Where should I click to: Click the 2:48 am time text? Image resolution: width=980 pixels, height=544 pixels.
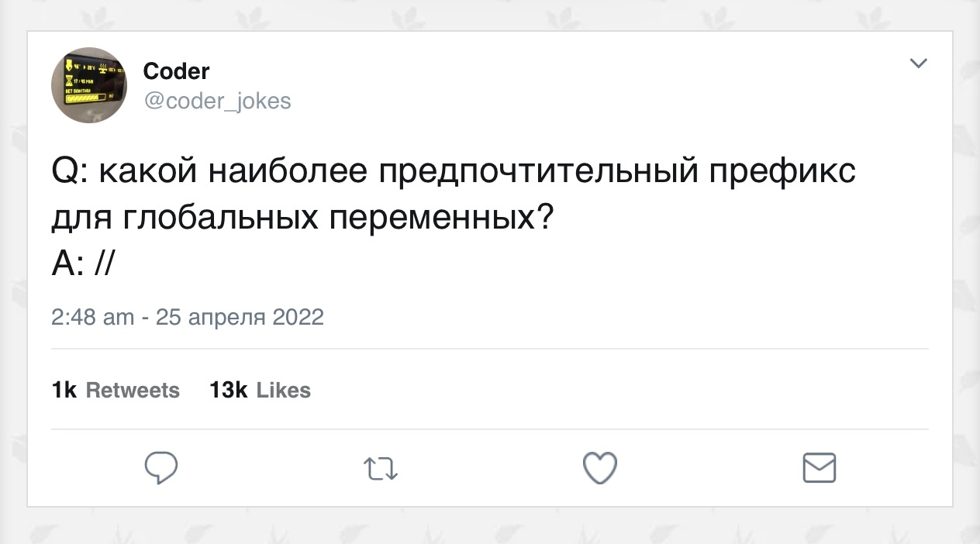point(92,317)
